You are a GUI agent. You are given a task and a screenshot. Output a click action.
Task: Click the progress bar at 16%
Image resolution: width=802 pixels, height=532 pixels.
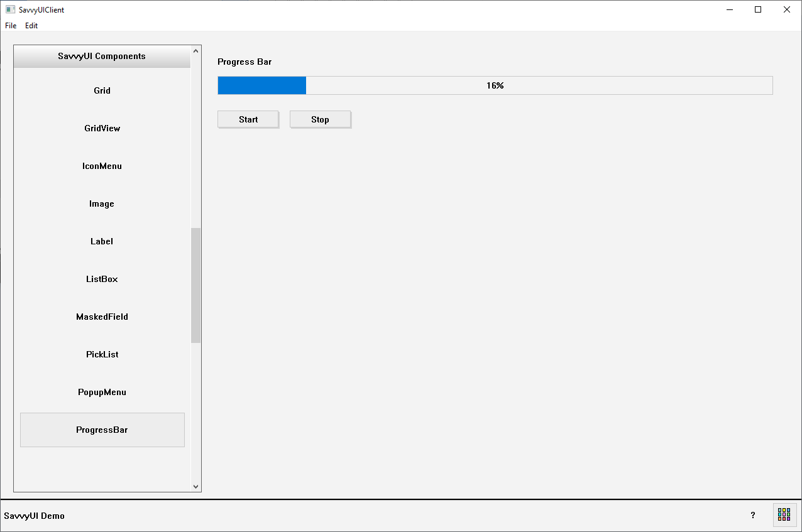point(495,85)
